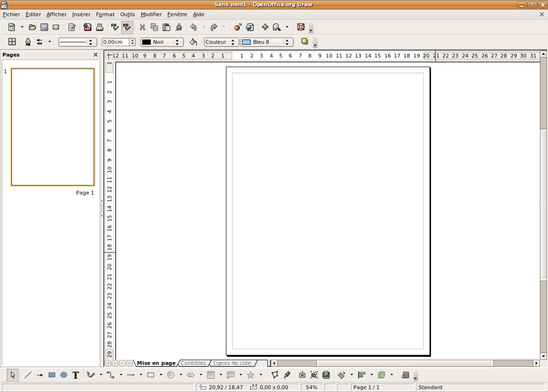
Task: Click the first layer tab navigation button
Action: (x=108, y=363)
